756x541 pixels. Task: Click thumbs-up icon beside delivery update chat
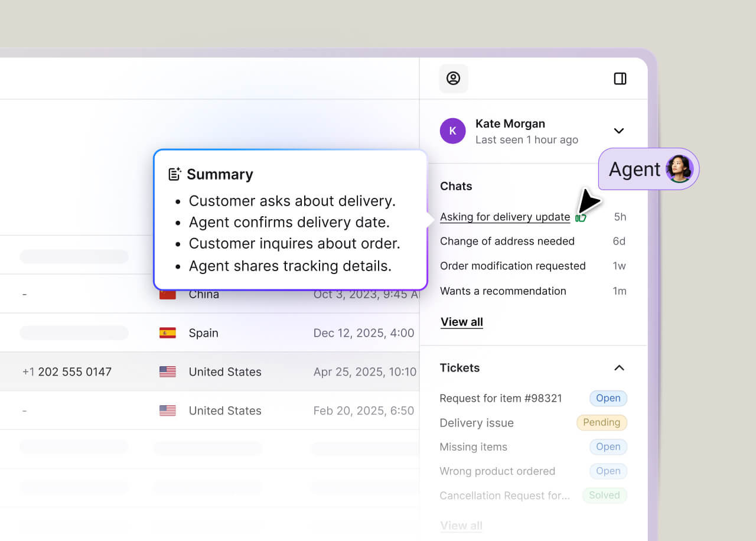581,218
